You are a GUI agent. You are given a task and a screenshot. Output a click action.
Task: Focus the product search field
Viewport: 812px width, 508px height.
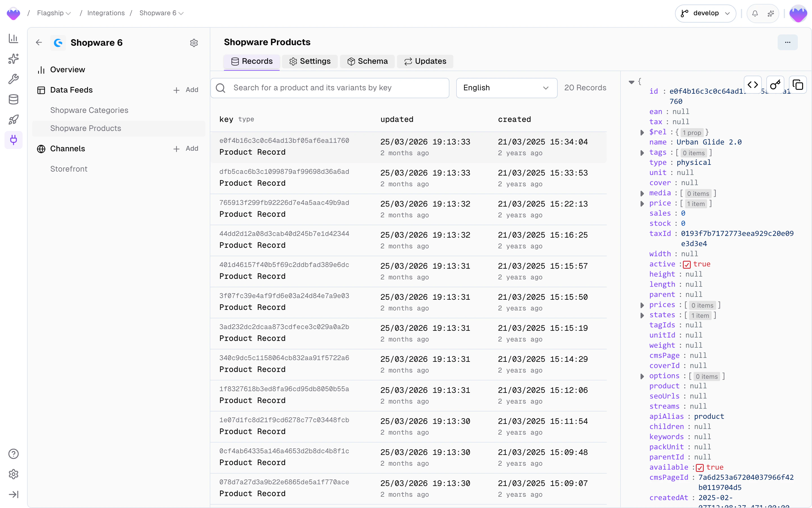click(330, 88)
